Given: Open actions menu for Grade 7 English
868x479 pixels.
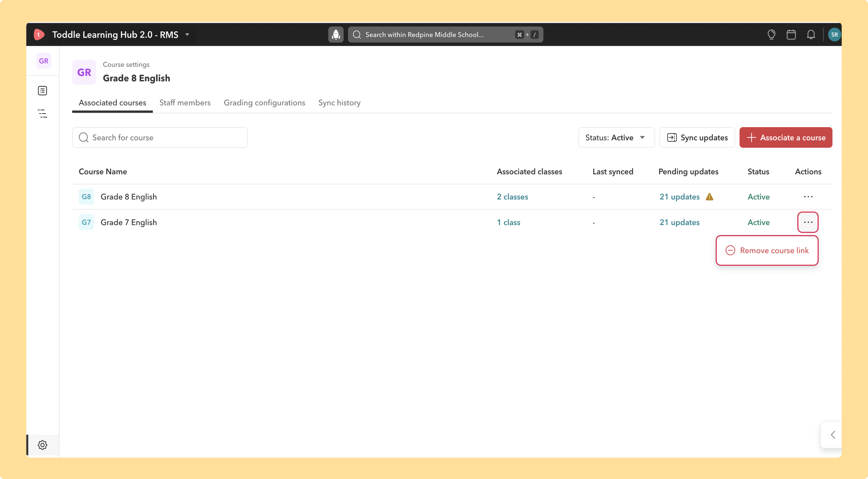Looking at the screenshot, I should click(808, 222).
